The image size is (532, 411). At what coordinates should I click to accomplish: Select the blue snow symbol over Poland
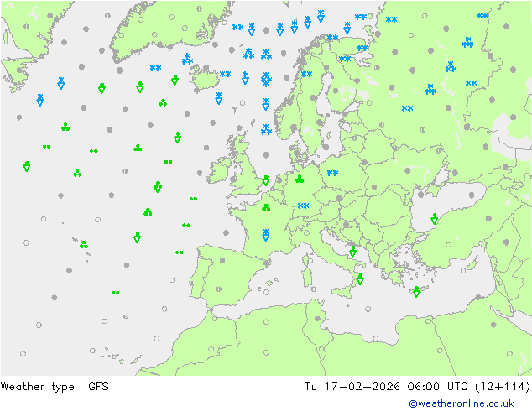click(x=332, y=173)
